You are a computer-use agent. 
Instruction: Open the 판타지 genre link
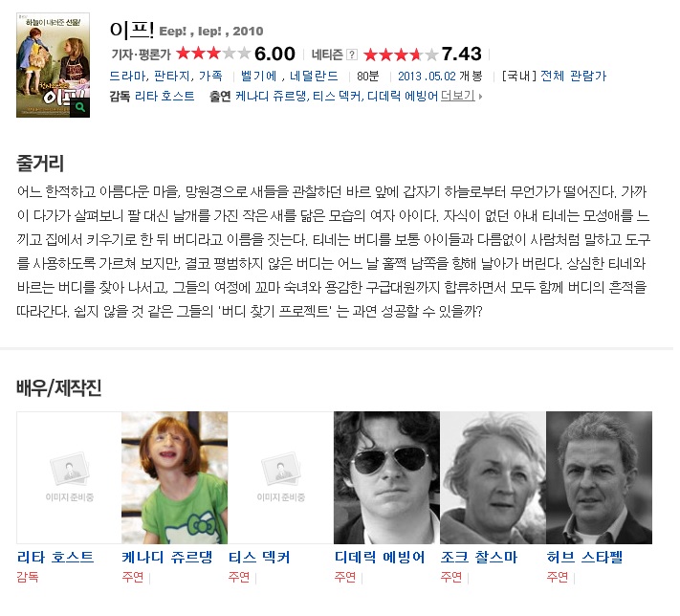(x=173, y=77)
